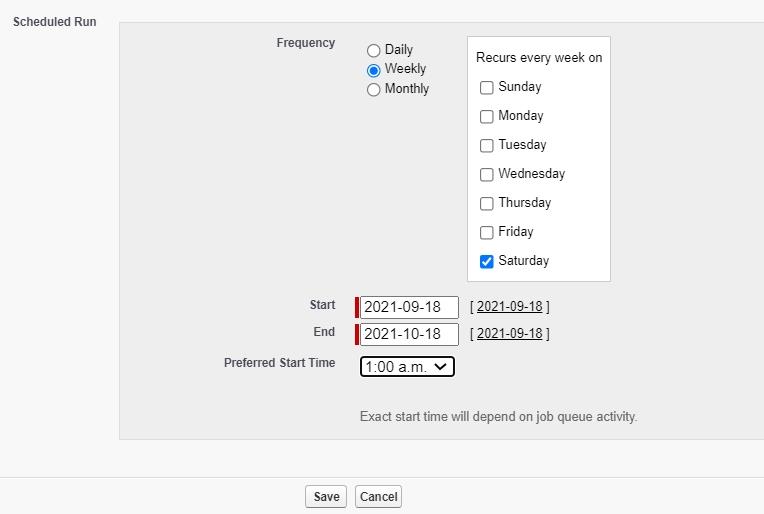The width and height of the screenshot is (764, 514).
Task: Enable the Sunday checkbox
Action: pyautogui.click(x=487, y=88)
